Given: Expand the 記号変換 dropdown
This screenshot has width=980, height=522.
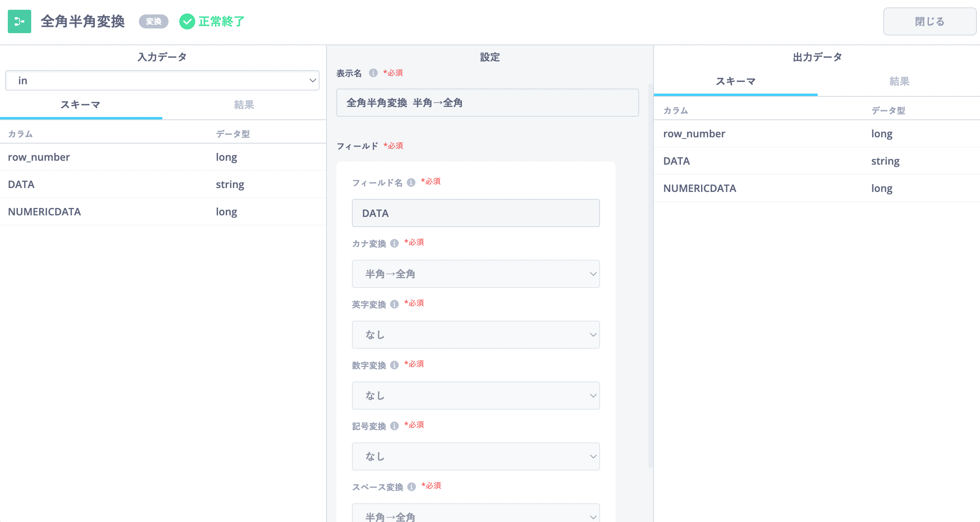Looking at the screenshot, I should [476, 456].
